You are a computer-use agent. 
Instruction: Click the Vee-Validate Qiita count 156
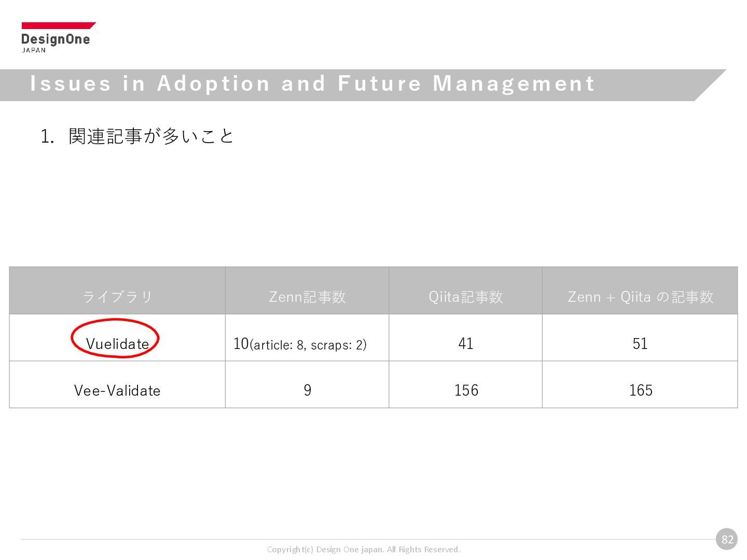pyautogui.click(x=466, y=390)
